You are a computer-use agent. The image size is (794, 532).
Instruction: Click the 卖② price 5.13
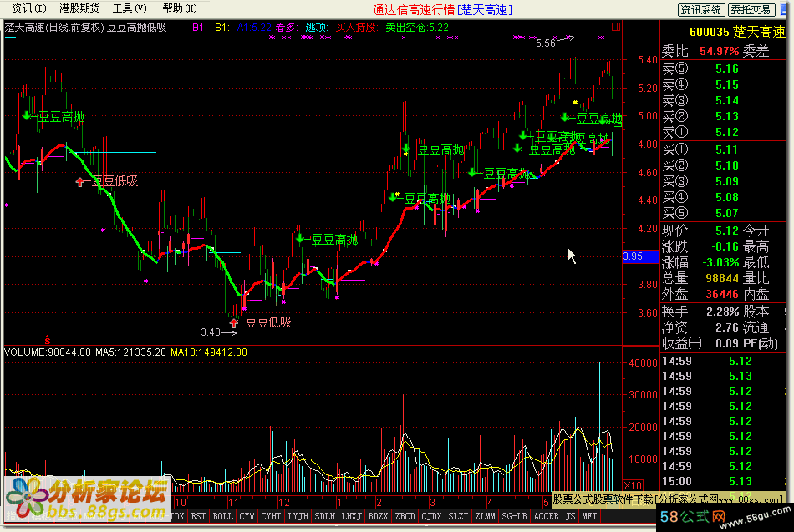(x=727, y=116)
